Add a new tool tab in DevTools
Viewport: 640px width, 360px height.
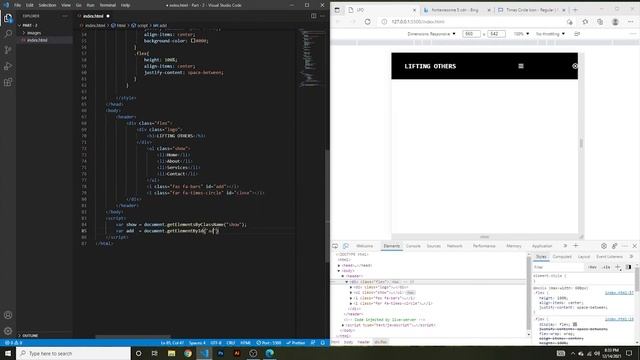tap(576, 246)
